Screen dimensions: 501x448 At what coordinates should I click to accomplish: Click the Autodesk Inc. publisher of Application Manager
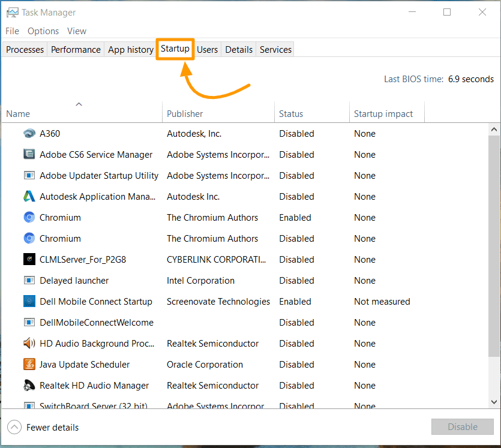tap(193, 196)
